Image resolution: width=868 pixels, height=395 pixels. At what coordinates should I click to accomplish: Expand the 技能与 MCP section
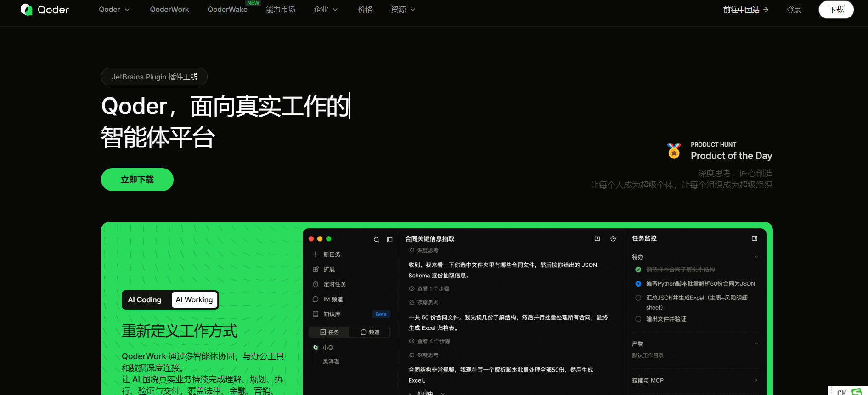click(x=695, y=380)
